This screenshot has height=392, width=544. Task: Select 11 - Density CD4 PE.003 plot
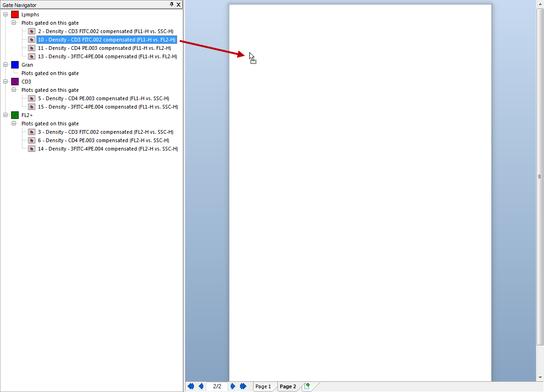click(x=104, y=48)
